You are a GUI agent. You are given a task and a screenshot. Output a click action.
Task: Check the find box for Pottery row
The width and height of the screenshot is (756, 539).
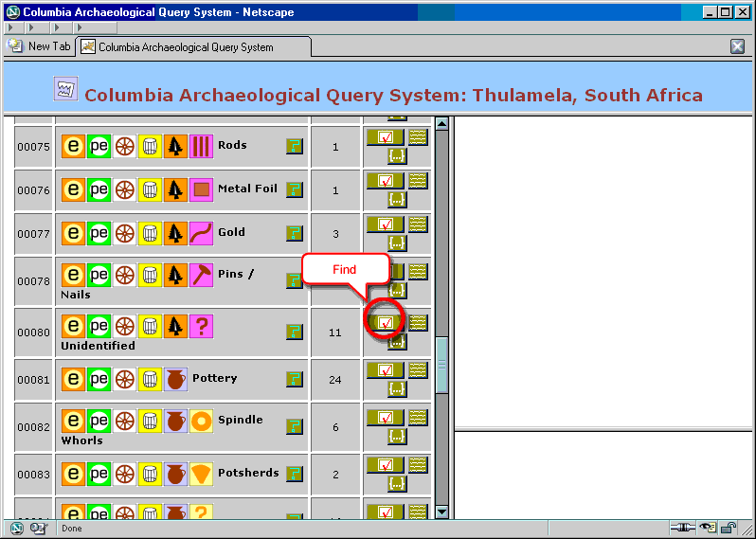pyautogui.click(x=386, y=370)
